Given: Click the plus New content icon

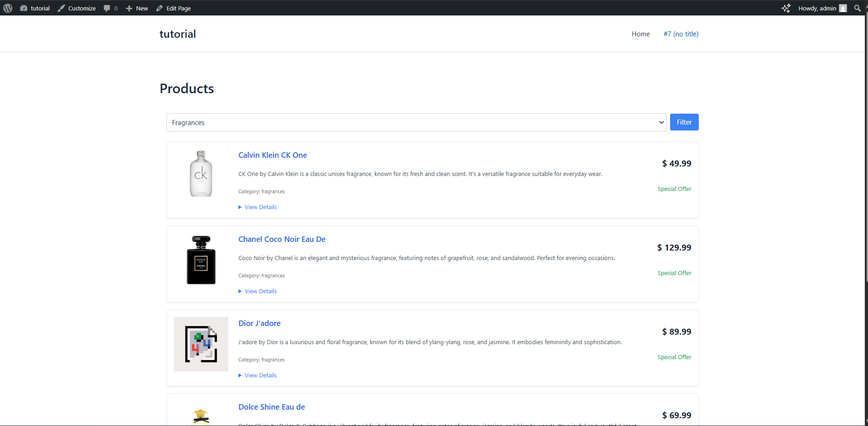Looking at the screenshot, I should [x=129, y=8].
